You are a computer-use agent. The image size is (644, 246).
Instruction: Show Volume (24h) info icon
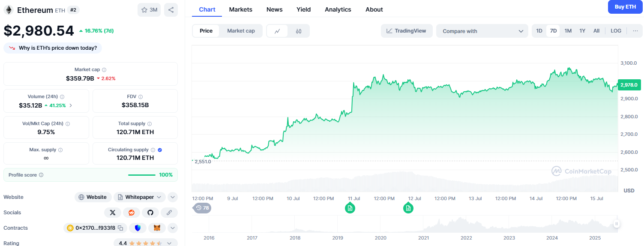click(62, 97)
